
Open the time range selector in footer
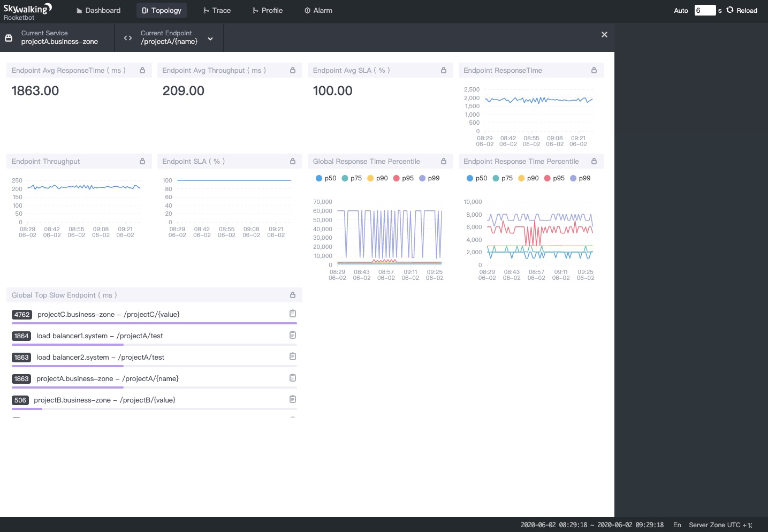click(x=592, y=525)
